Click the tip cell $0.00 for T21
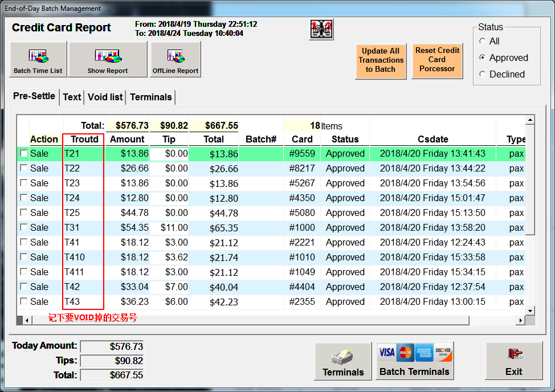The image size is (555, 392). [169, 153]
